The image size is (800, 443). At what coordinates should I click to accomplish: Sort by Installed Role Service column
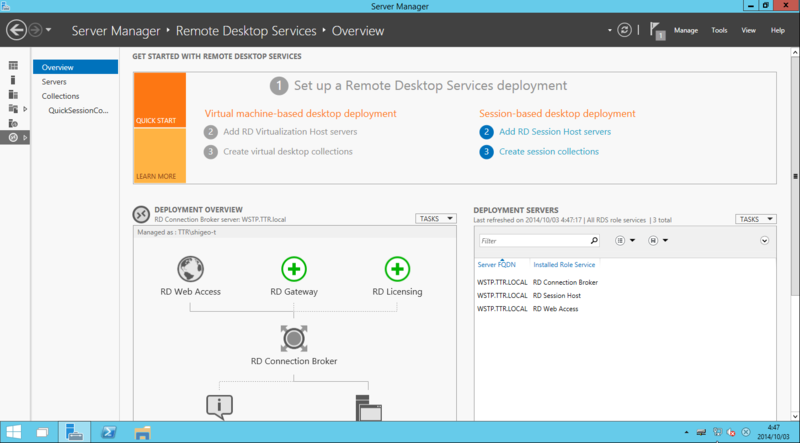point(564,265)
